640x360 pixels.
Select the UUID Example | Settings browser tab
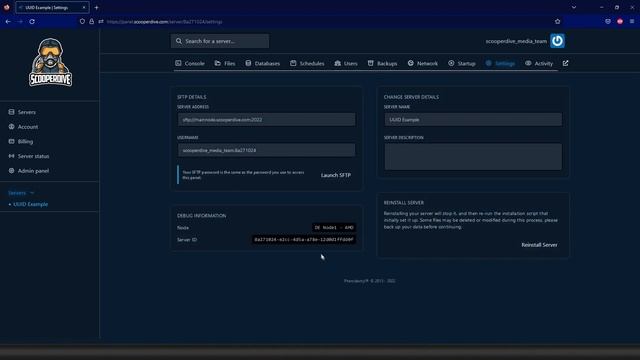(x=52, y=7)
